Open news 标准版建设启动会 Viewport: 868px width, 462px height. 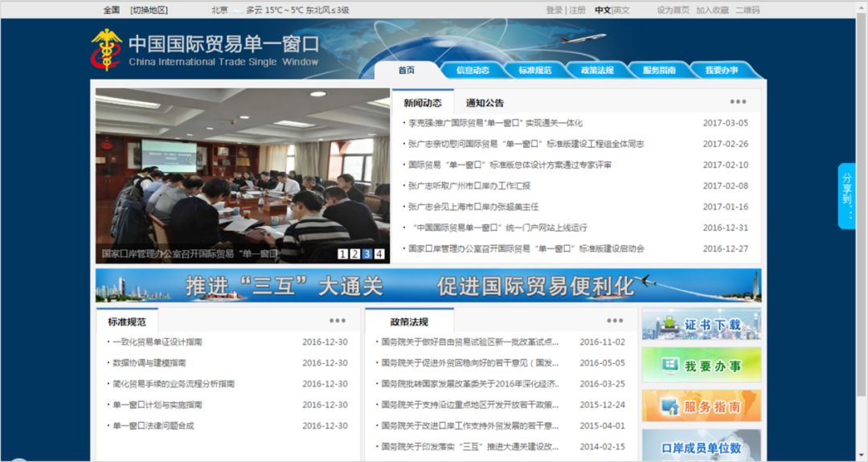pos(526,248)
